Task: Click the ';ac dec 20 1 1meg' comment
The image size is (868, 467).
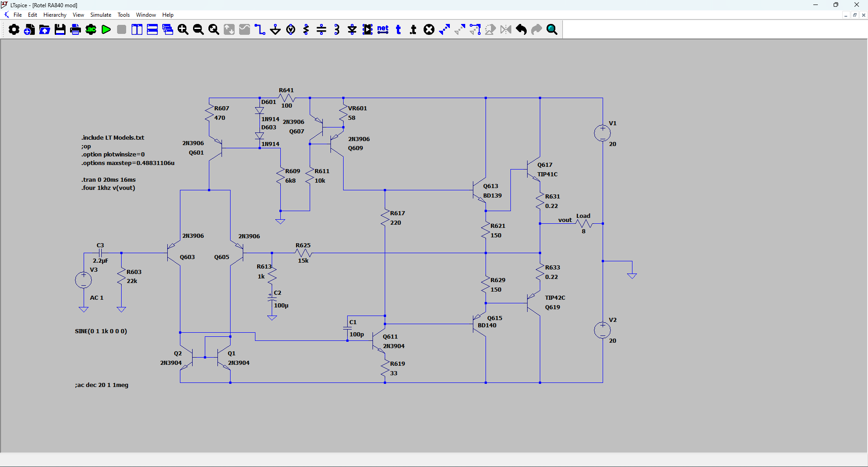Action: (x=102, y=385)
